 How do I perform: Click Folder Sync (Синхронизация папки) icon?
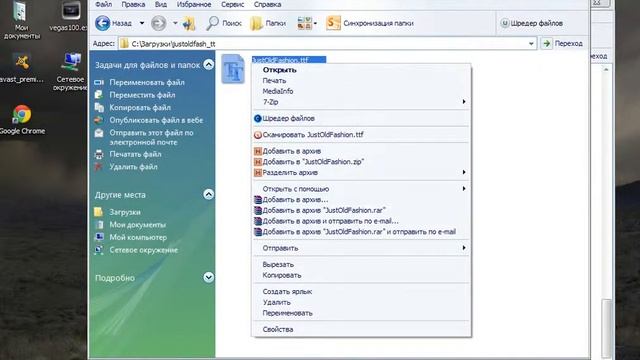333,23
